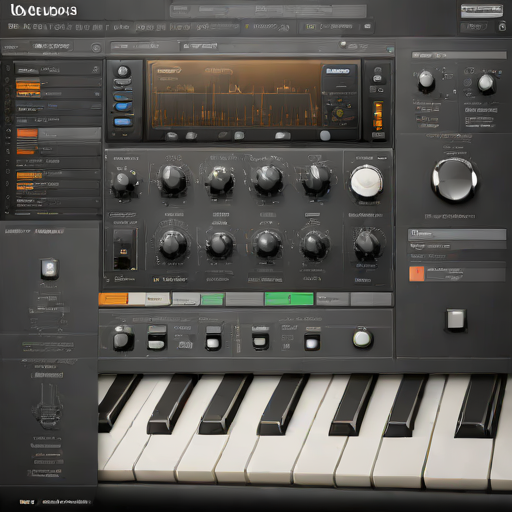The image size is (512, 512).
Task: Click the lower-row knob beneath the white knob
Action: 367,244
